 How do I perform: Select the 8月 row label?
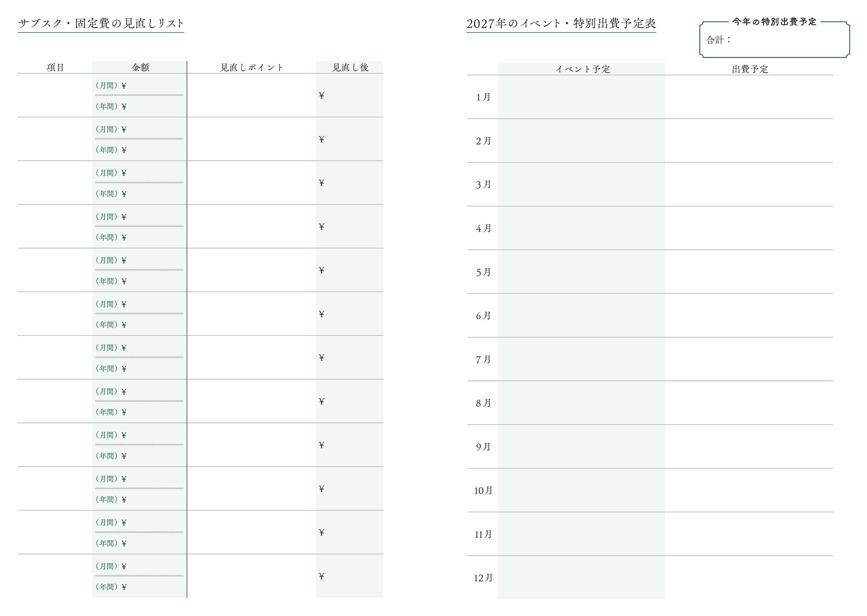pos(483,403)
